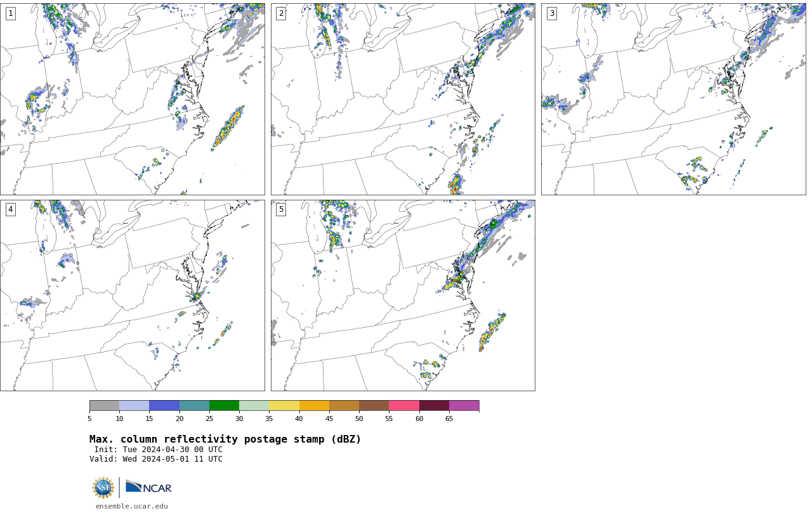Select the pink 55-60 dBZ swatch
Screen dimensions: 812x513
pos(404,406)
